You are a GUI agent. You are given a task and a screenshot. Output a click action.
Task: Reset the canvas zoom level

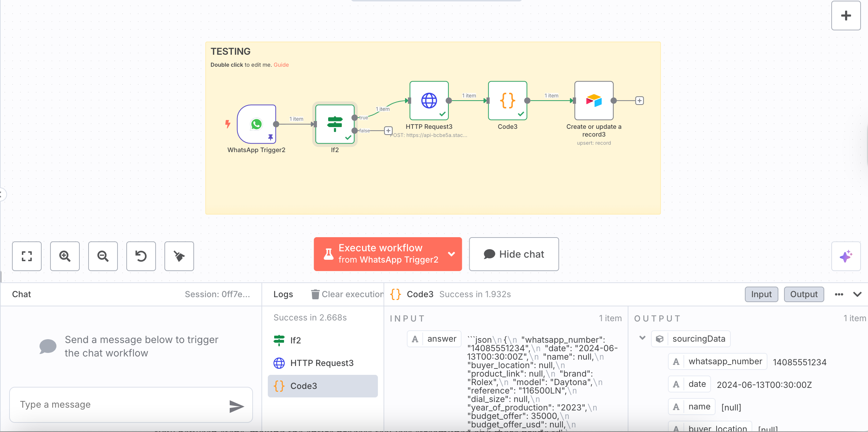[x=141, y=256]
